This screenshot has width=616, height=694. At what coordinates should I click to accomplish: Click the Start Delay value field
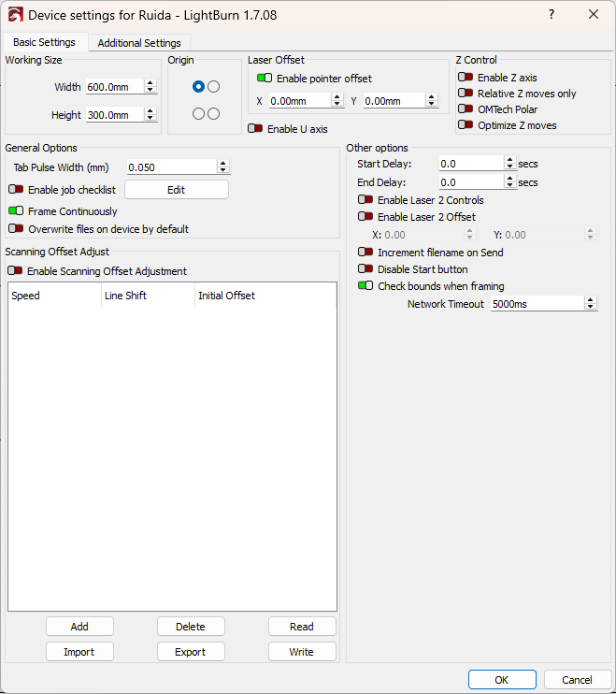click(x=471, y=164)
